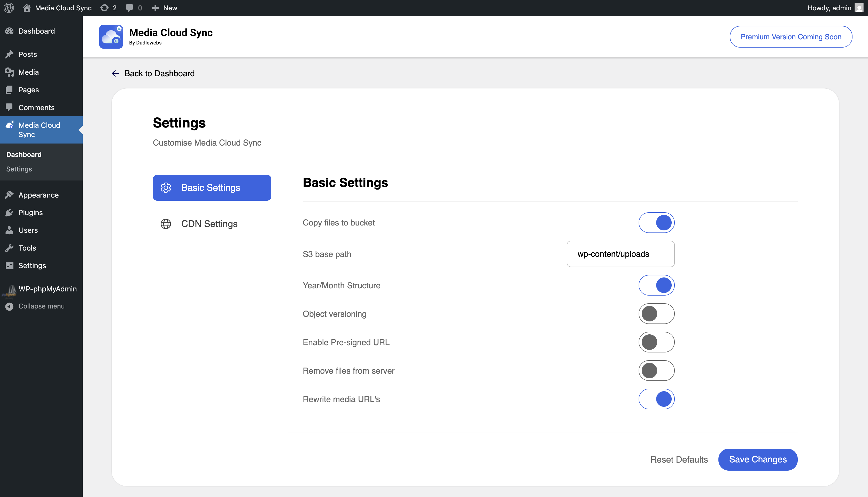Click the "Rewrite media URL's" label
Screen dimensions: 868x497
341,399
